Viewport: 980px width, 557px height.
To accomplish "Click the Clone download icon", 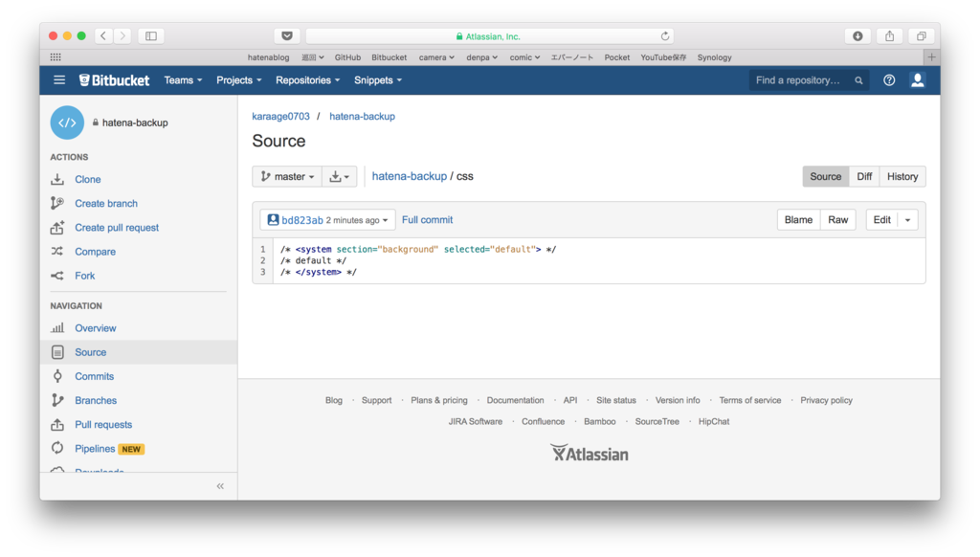I will click(x=57, y=179).
